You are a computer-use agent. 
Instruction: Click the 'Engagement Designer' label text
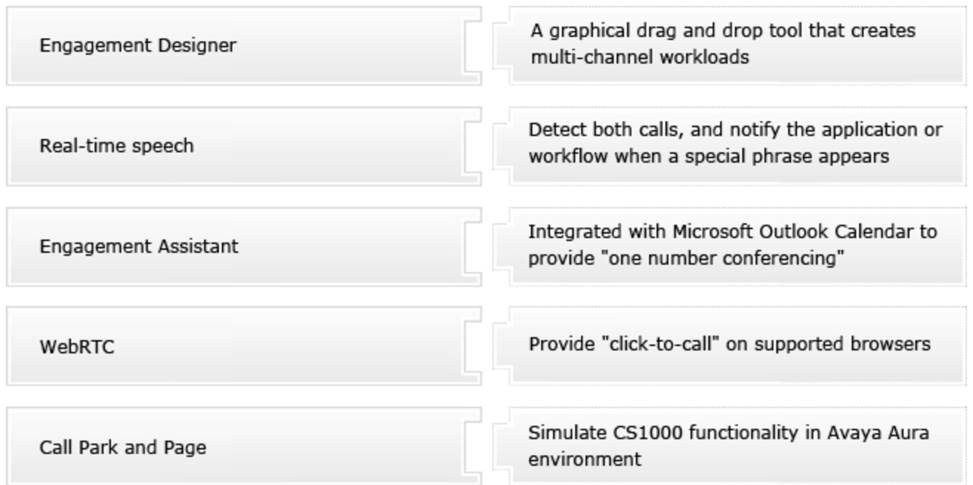point(138,46)
